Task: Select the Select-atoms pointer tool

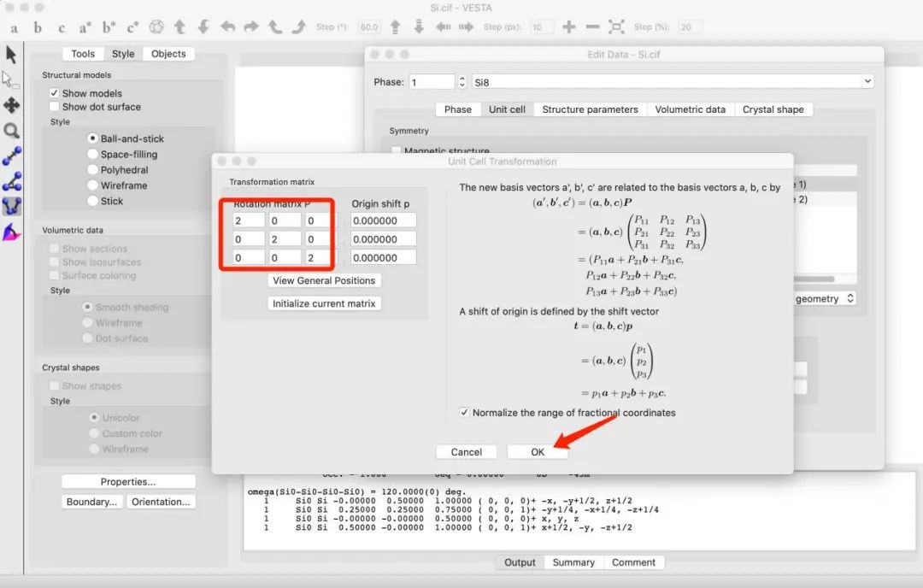Action: coord(10,80)
